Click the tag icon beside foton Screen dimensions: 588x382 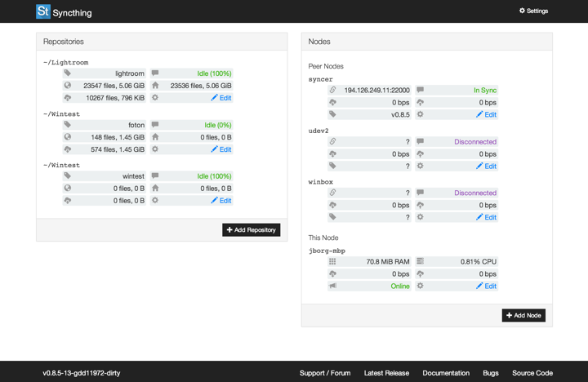pyautogui.click(x=68, y=125)
